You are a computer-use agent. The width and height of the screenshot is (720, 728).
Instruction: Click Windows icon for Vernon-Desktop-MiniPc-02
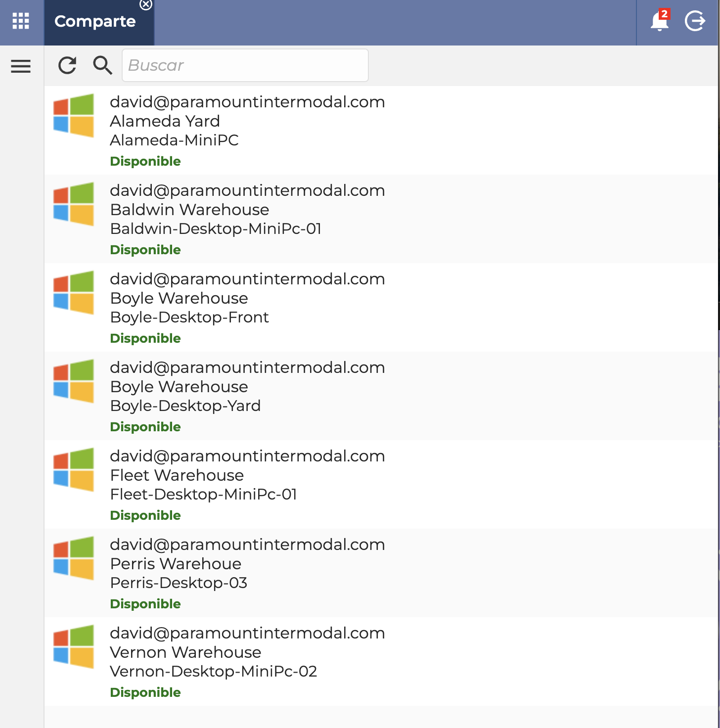click(74, 646)
